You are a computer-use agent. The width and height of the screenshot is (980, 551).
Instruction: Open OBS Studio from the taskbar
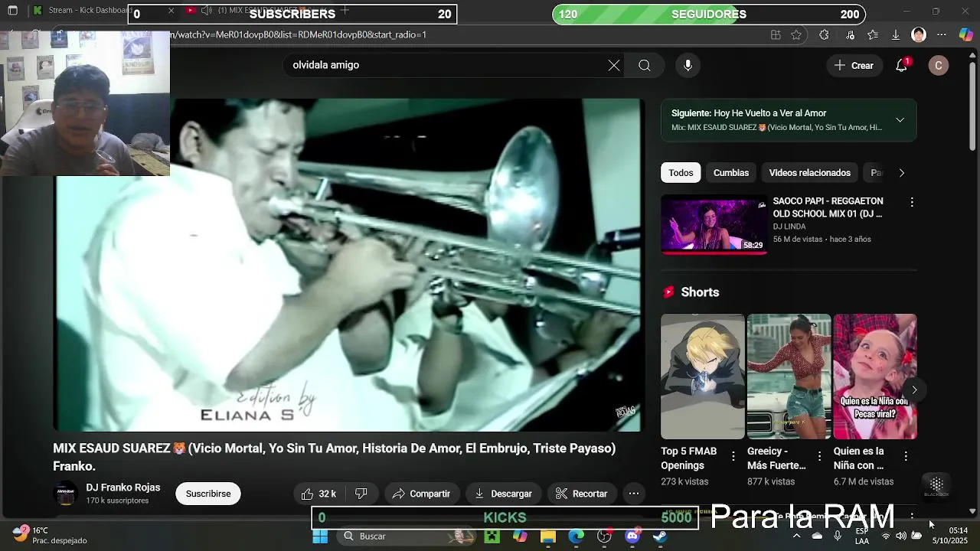[x=604, y=536]
